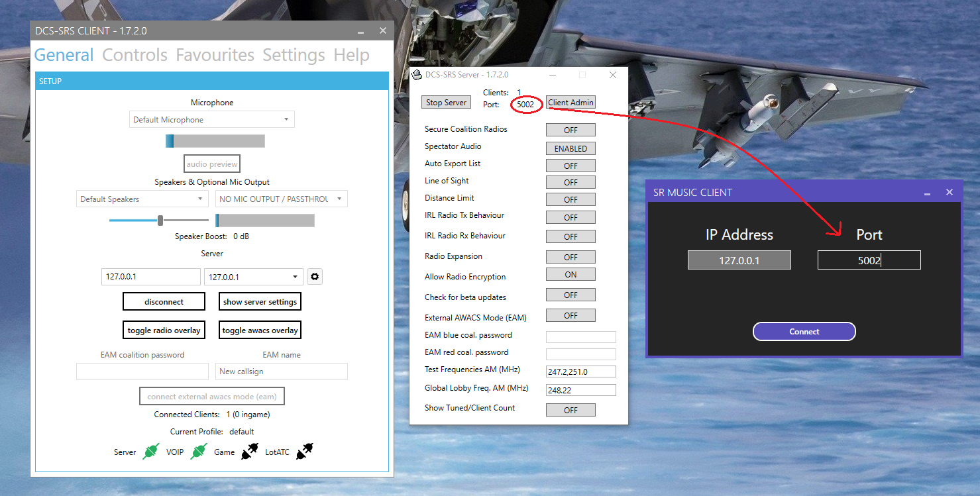Image resolution: width=980 pixels, height=496 pixels.
Task: Minimize the SR Music Client window
Action: [x=927, y=193]
